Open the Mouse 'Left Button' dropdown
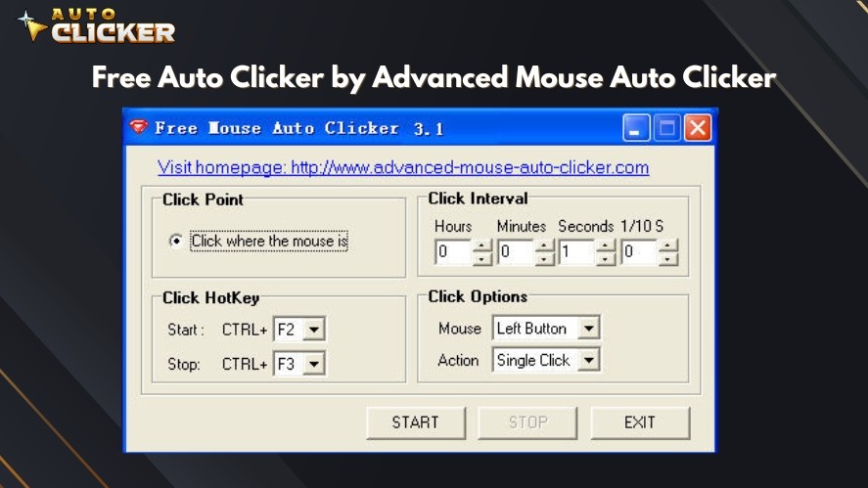 click(588, 328)
